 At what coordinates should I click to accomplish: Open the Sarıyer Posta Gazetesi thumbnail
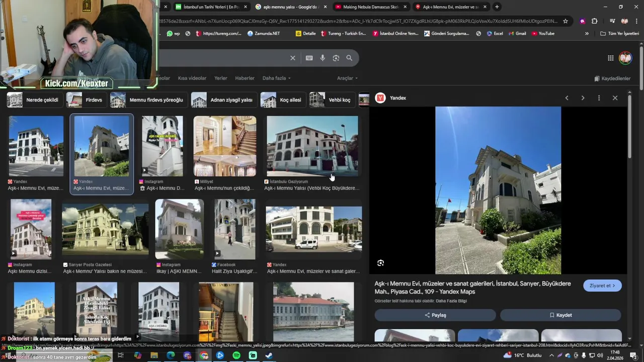tap(105, 229)
